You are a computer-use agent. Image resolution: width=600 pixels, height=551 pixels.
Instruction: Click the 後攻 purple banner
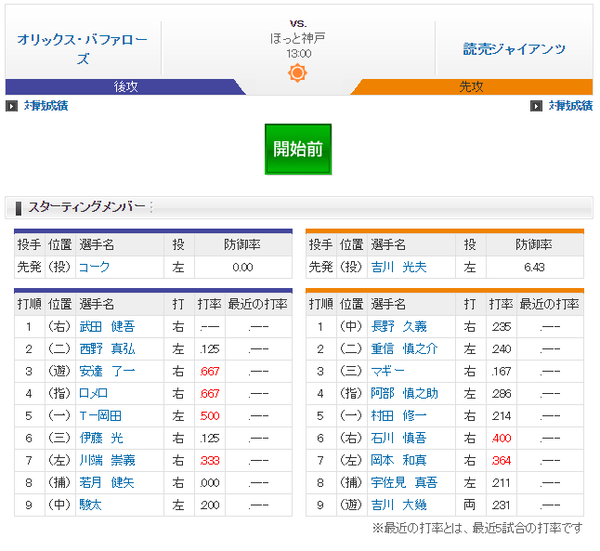tap(125, 87)
